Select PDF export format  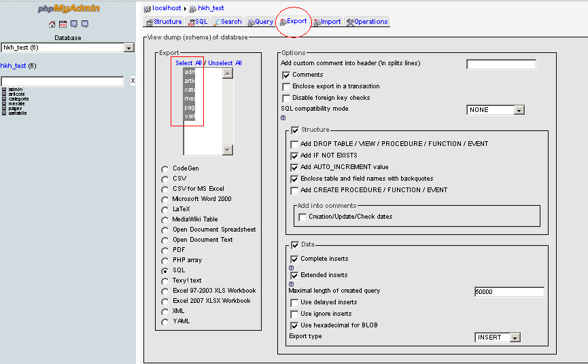click(165, 251)
